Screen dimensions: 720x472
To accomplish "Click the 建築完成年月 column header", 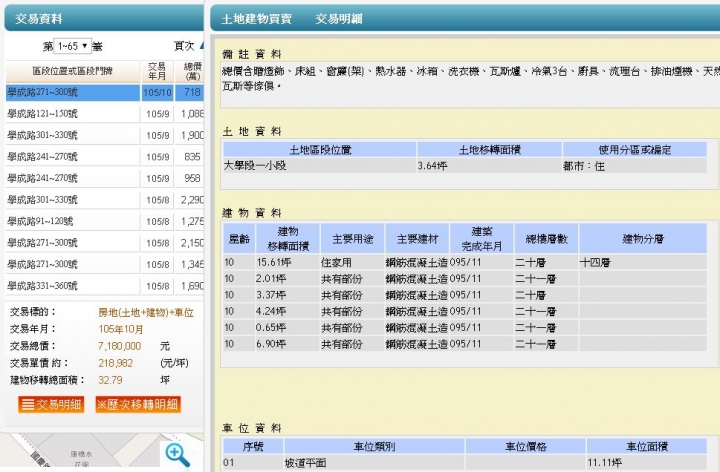I will (482, 239).
